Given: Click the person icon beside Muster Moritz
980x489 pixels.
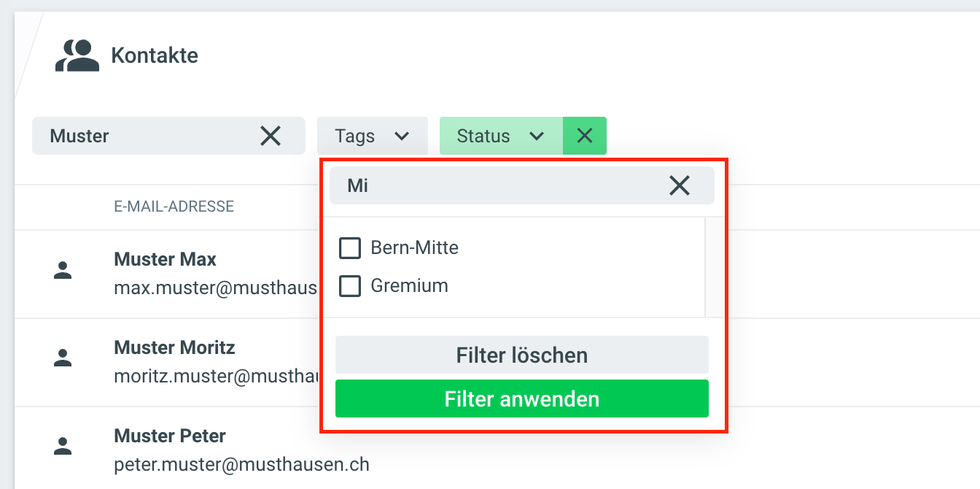Looking at the screenshot, I should 63,358.
